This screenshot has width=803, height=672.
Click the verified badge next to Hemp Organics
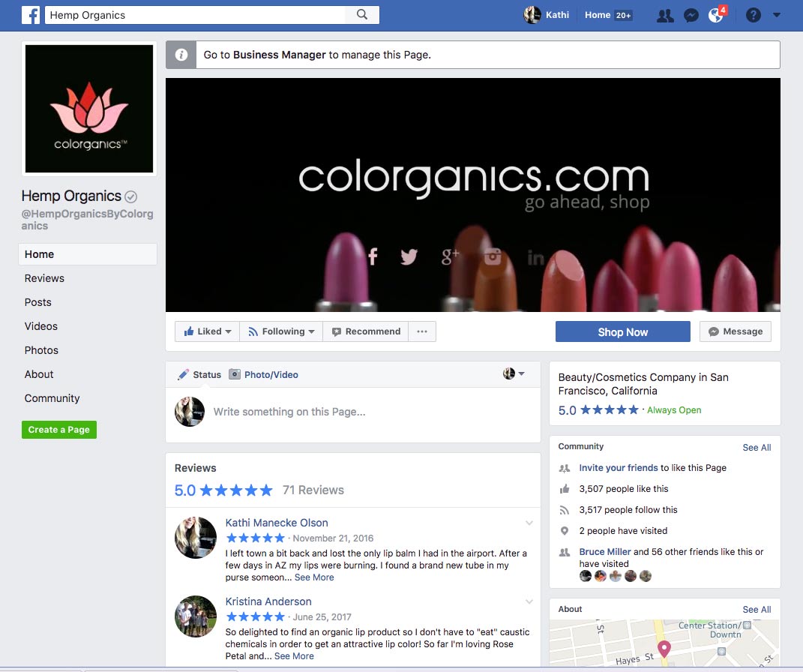click(x=131, y=196)
